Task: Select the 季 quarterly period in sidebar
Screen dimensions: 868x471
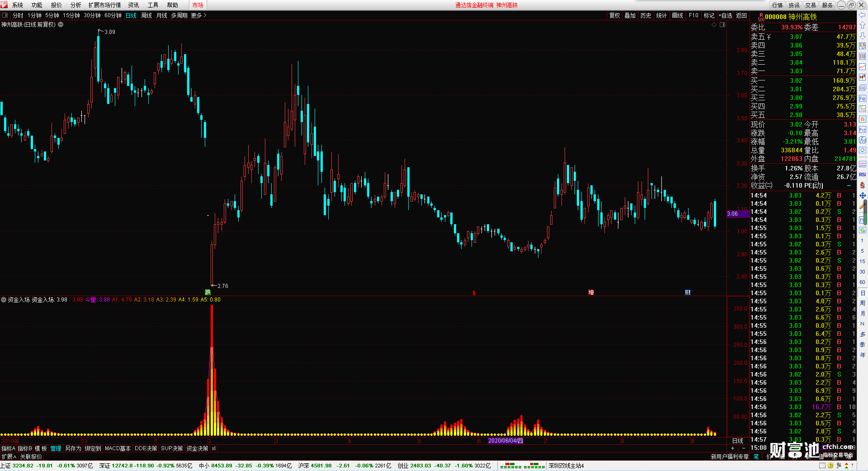Action: (x=862, y=344)
